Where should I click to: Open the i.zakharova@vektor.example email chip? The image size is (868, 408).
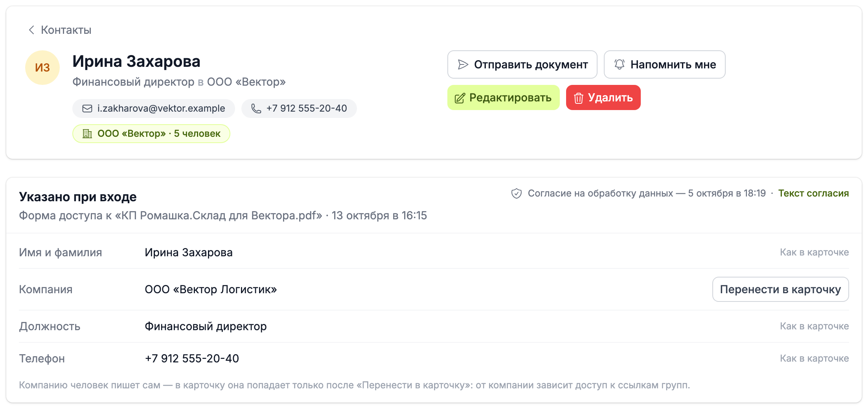[x=153, y=108]
